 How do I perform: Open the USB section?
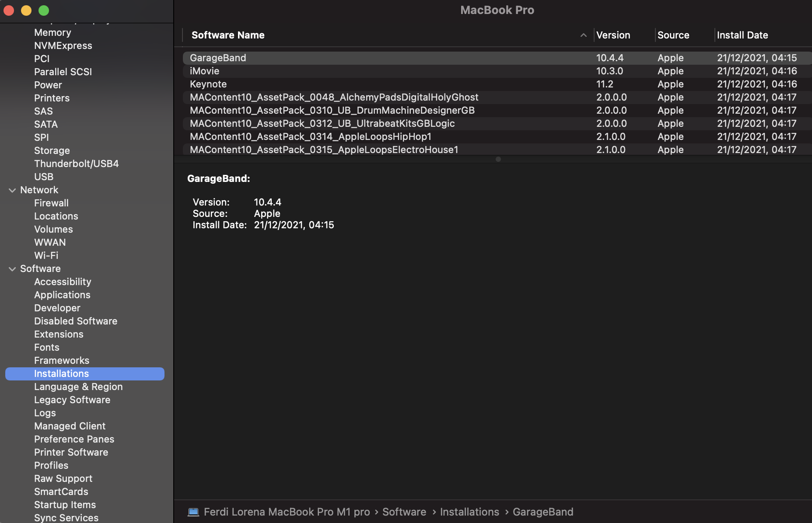pos(44,177)
